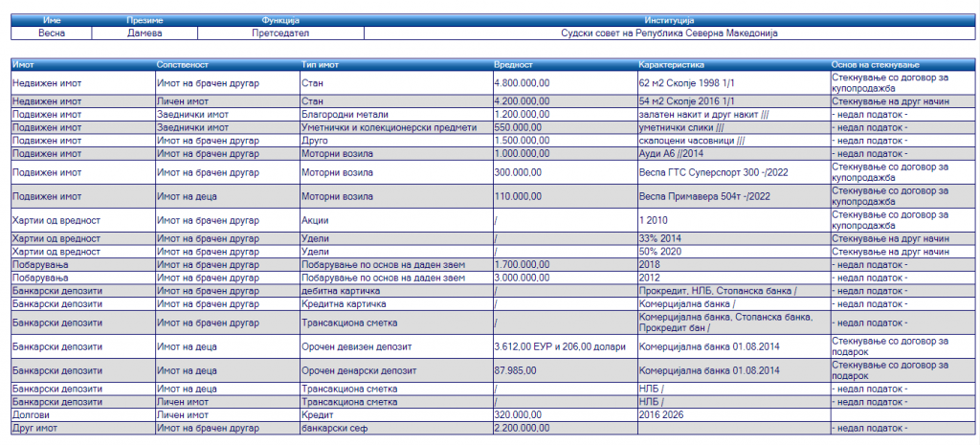Select the Тип имот column header
The height and width of the screenshot is (445, 980).
pyautogui.click(x=323, y=65)
